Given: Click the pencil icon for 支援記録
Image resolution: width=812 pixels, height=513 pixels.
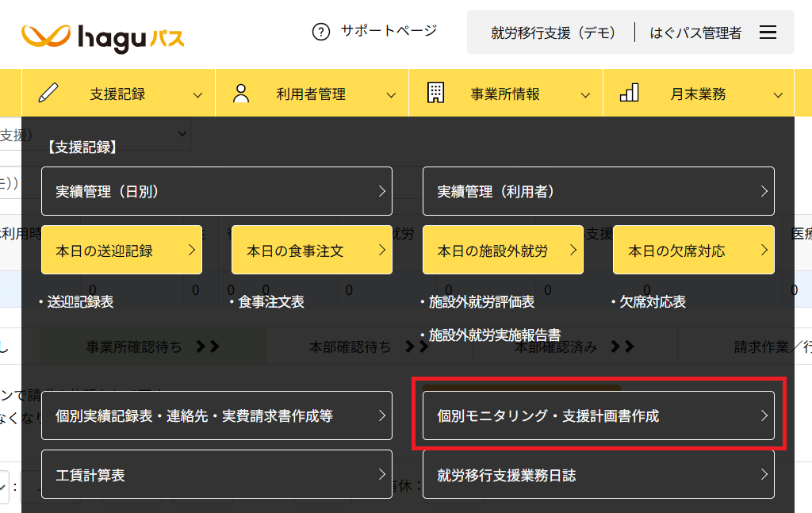Looking at the screenshot, I should click(x=48, y=94).
